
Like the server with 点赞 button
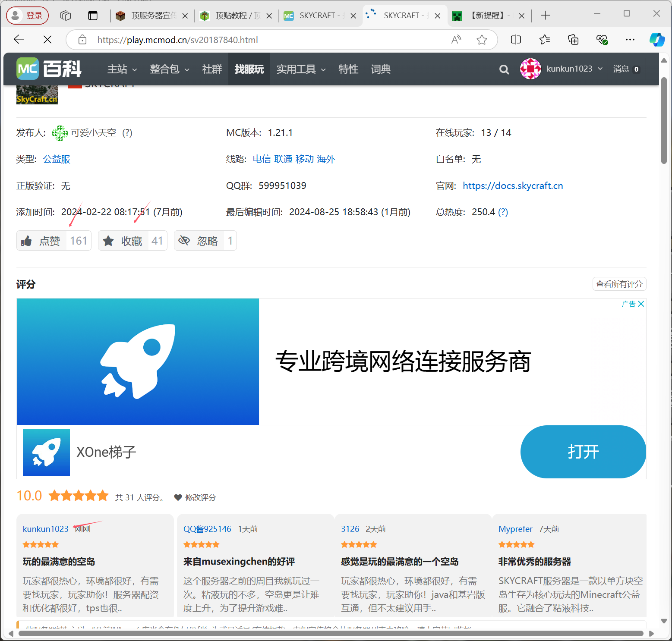54,241
